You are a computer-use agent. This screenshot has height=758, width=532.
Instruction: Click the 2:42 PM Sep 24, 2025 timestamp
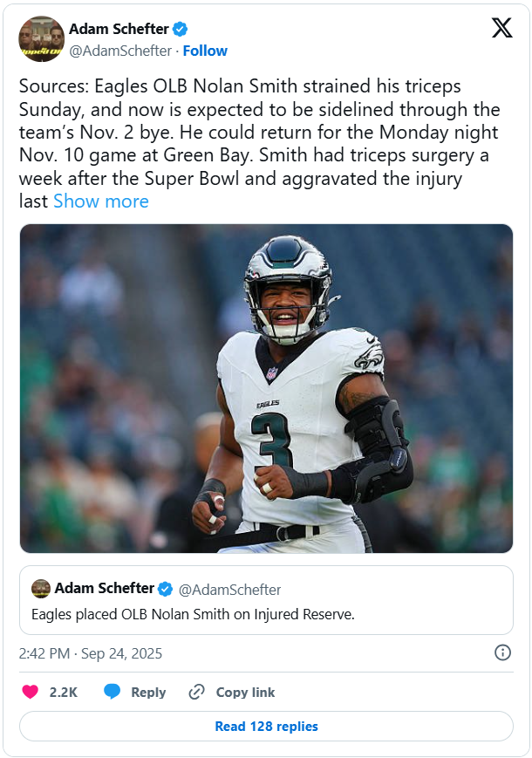pyautogui.click(x=91, y=653)
